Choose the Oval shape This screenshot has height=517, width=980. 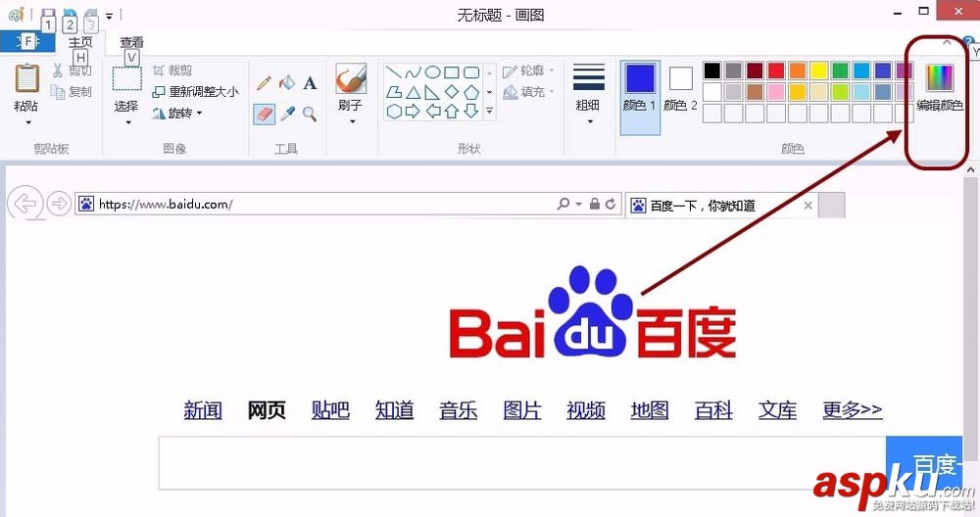point(432,72)
